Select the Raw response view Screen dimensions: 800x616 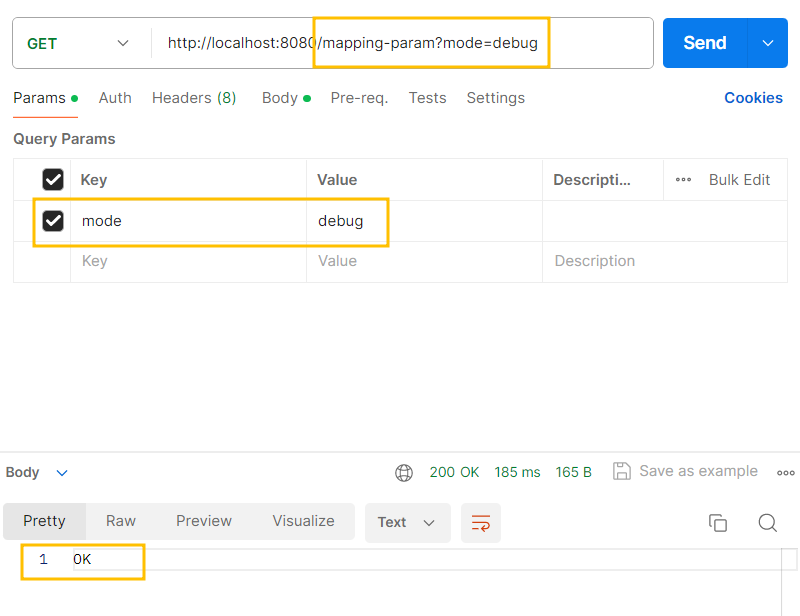[x=121, y=521]
